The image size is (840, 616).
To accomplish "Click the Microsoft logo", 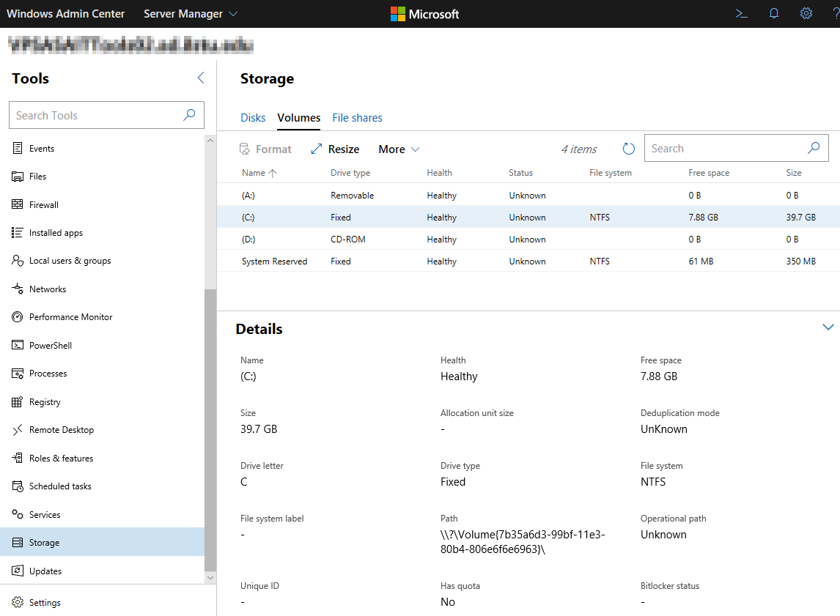I will (424, 14).
